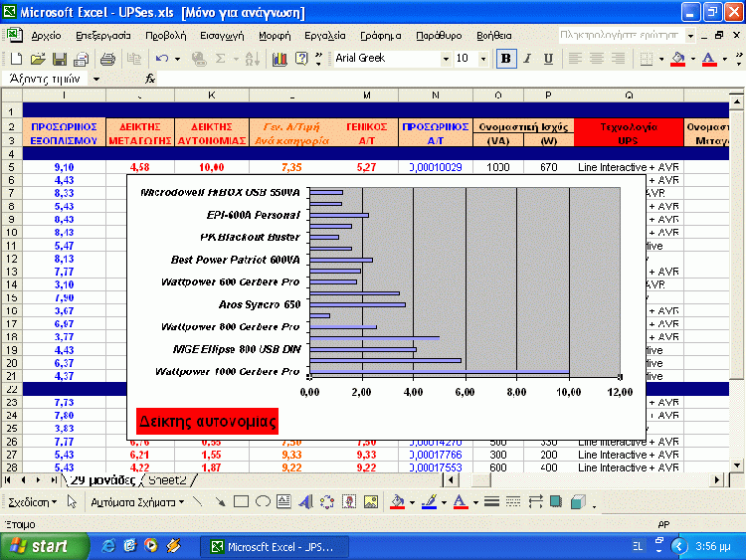
Task: Toggle center alignment
Action: click(x=596, y=59)
